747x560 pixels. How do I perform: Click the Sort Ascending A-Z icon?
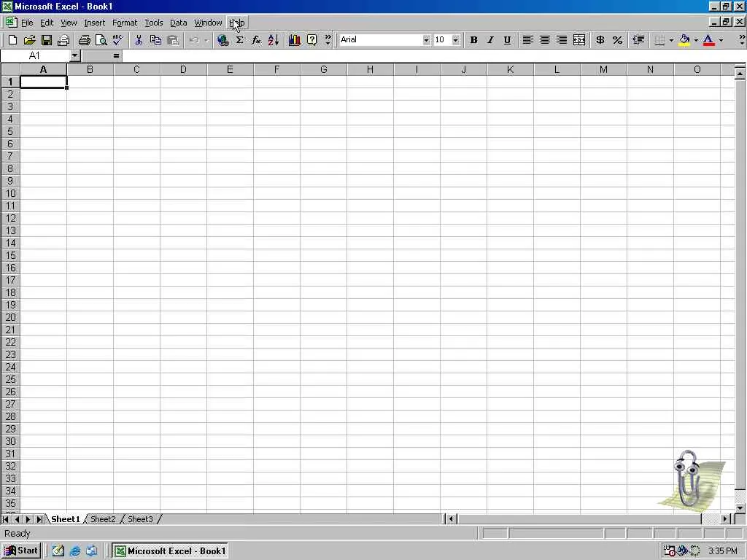tap(274, 40)
